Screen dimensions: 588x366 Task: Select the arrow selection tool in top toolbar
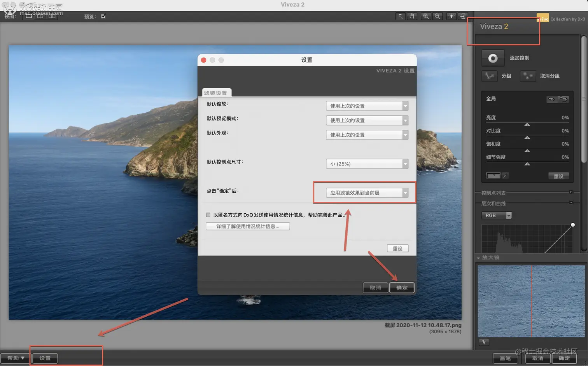point(400,16)
